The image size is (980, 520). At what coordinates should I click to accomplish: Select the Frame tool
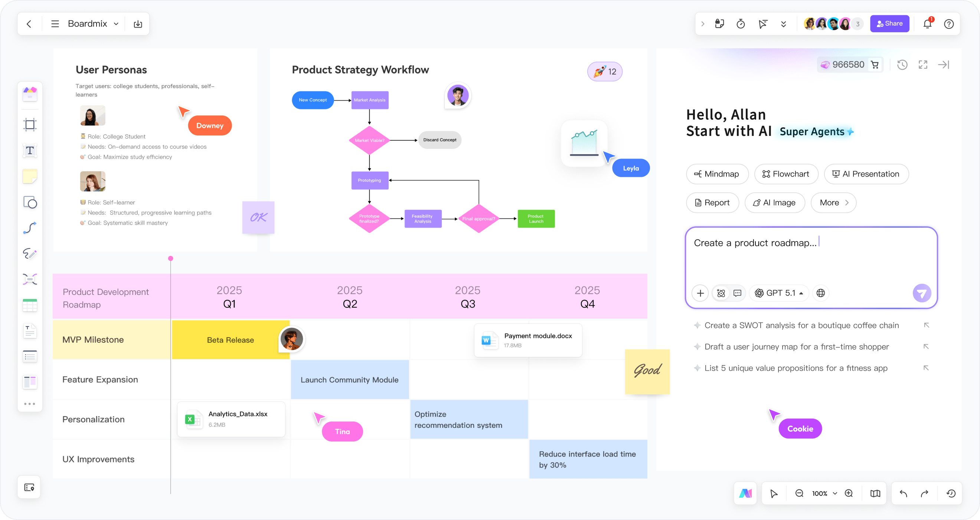30,124
